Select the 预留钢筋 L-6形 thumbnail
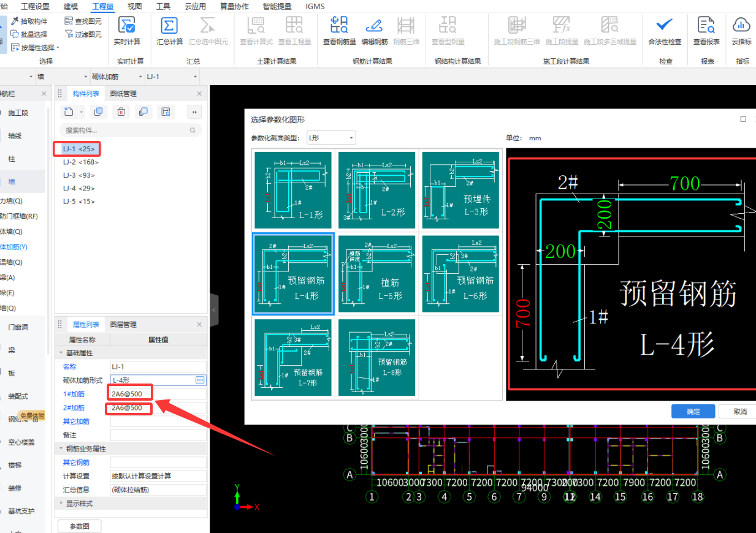This screenshot has height=533, width=756. (460, 274)
